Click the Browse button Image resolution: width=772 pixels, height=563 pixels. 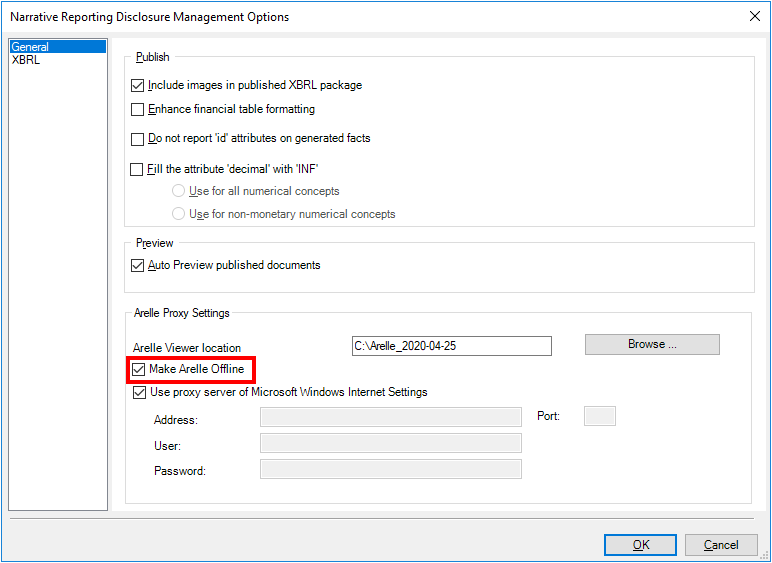[x=652, y=345]
